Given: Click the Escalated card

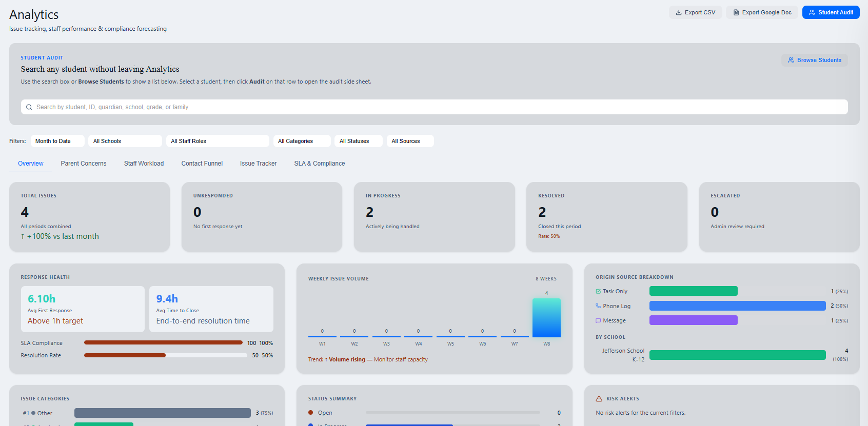Looking at the screenshot, I should point(779,217).
